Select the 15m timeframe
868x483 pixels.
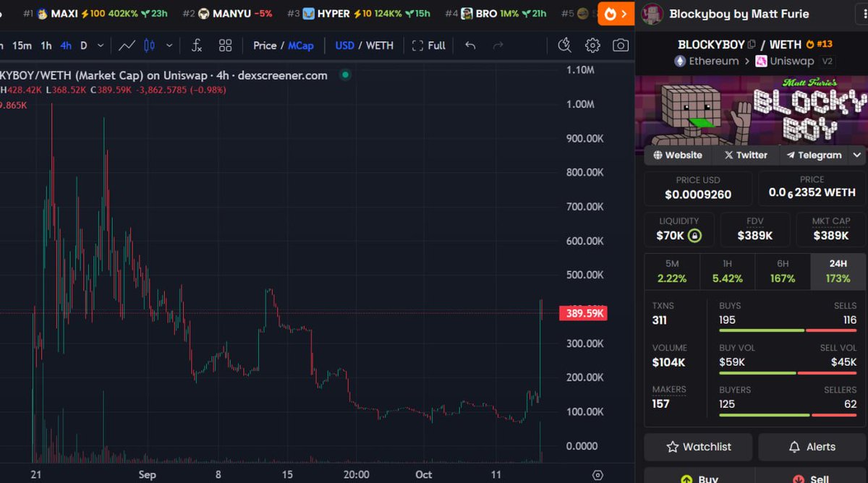point(22,46)
